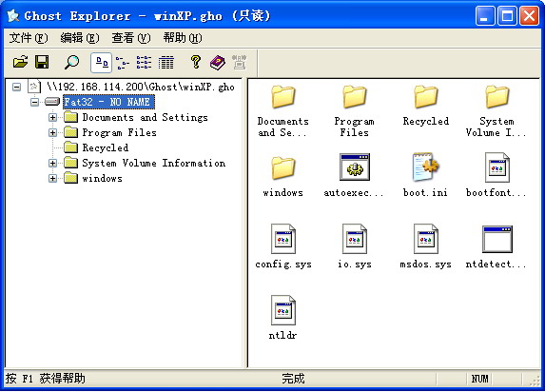Viewport: 545px width, 392px height.
Task: Collapse the Fat32 - NO NAME partition node
Action: 34,102
